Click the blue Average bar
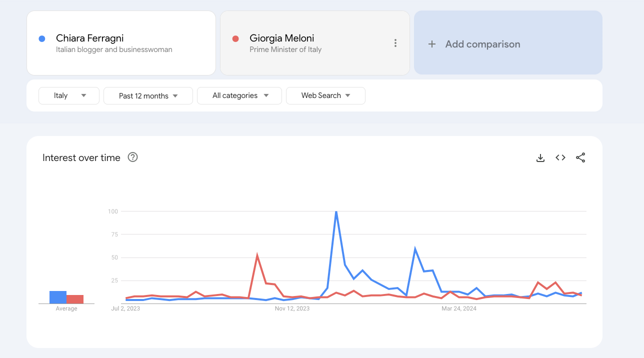This screenshot has height=358, width=644. 58,297
